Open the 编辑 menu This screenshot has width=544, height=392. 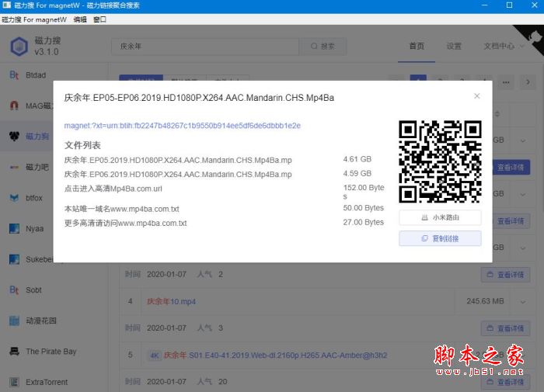(80, 19)
